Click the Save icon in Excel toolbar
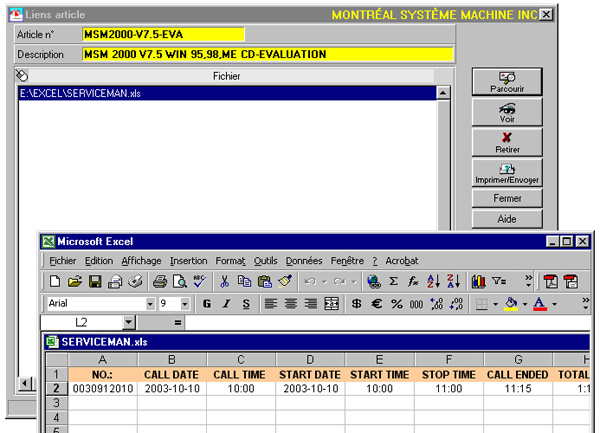The height and width of the screenshot is (433, 600). [95, 282]
